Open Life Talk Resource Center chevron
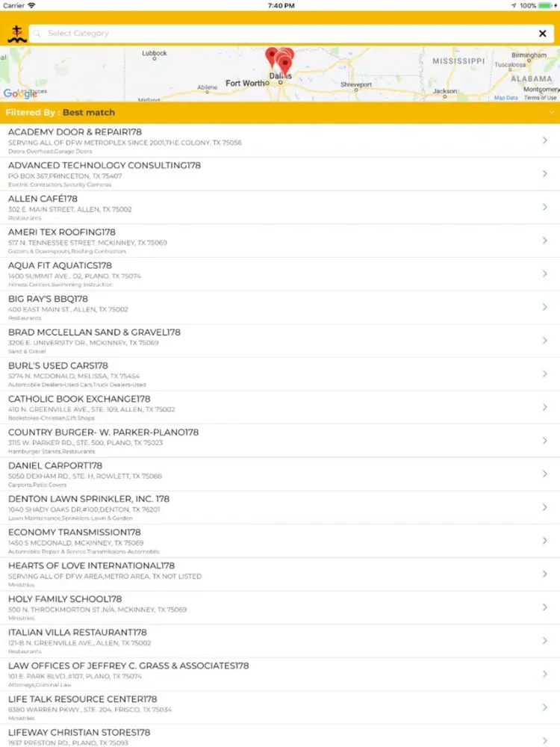 coord(545,707)
